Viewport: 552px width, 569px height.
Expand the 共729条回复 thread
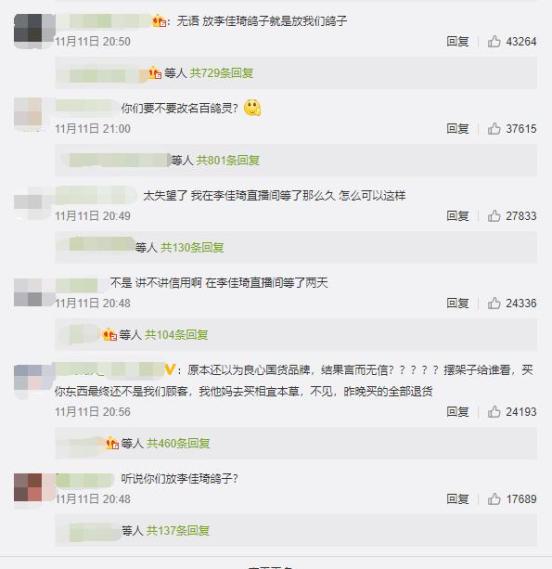pyautogui.click(x=221, y=73)
